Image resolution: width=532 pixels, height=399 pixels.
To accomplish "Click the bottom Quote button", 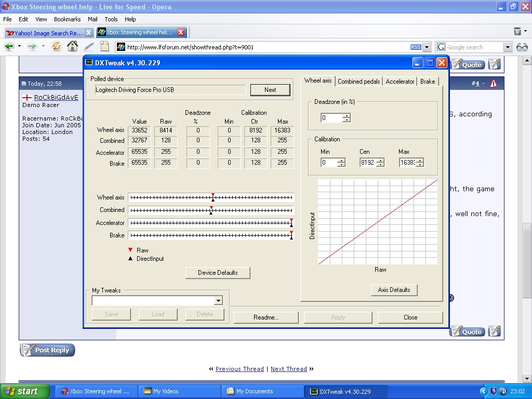I will 468,331.
